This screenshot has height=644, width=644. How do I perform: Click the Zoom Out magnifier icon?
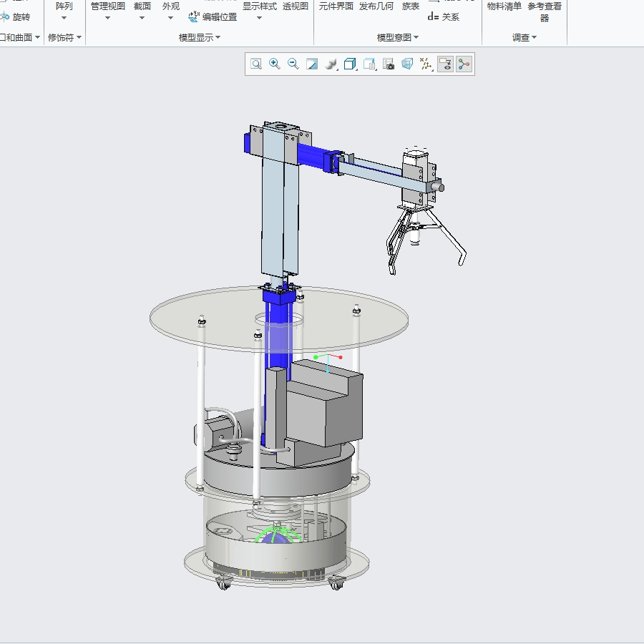pos(293,64)
